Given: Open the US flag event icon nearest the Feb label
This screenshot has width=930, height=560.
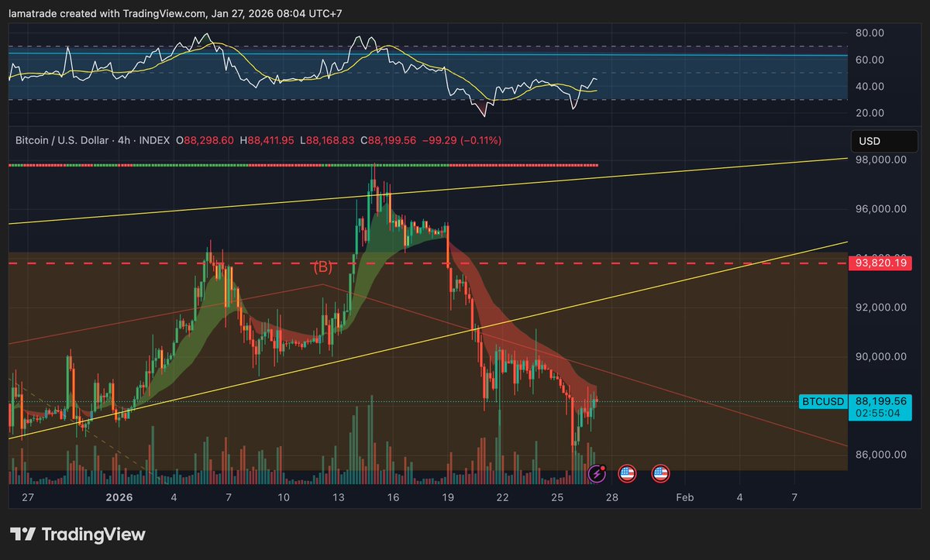Looking at the screenshot, I should [x=660, y=473].
